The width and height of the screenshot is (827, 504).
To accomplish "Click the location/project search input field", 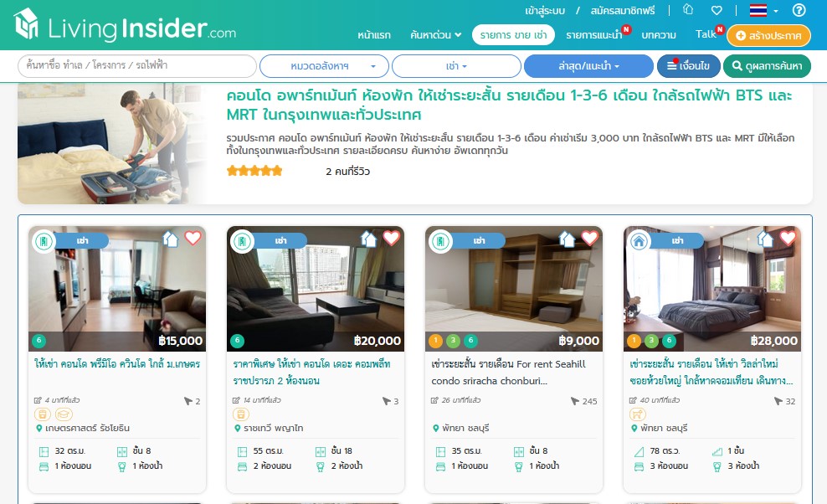I will (137, 66).
